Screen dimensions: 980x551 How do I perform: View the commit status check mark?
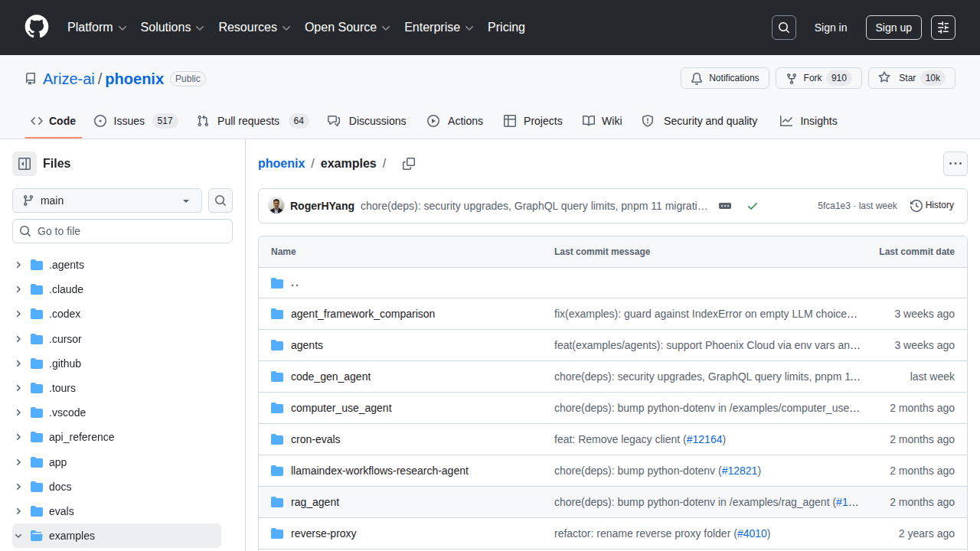point(753,206)
